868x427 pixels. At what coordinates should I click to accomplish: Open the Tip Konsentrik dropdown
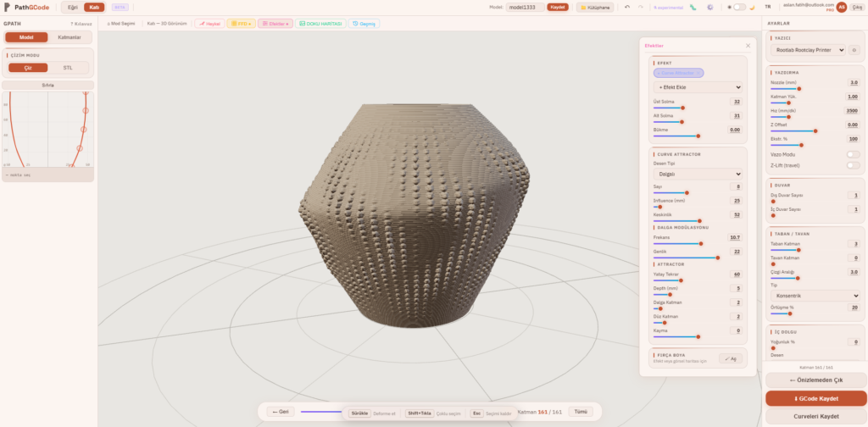(x=815, y=296)
